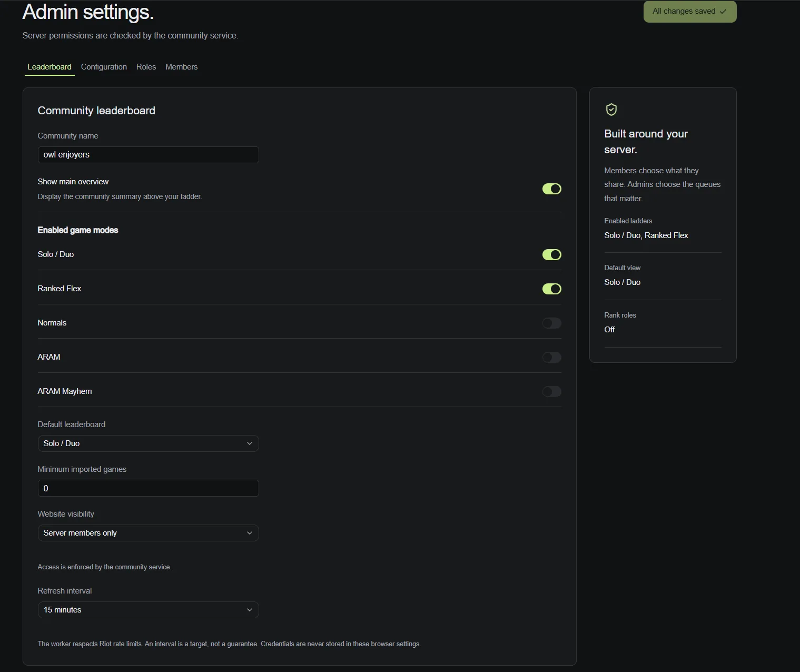800x672 pixels.
Task: Click the Solo / Duo, Ranked Flex value
Action: coord(646,235)
